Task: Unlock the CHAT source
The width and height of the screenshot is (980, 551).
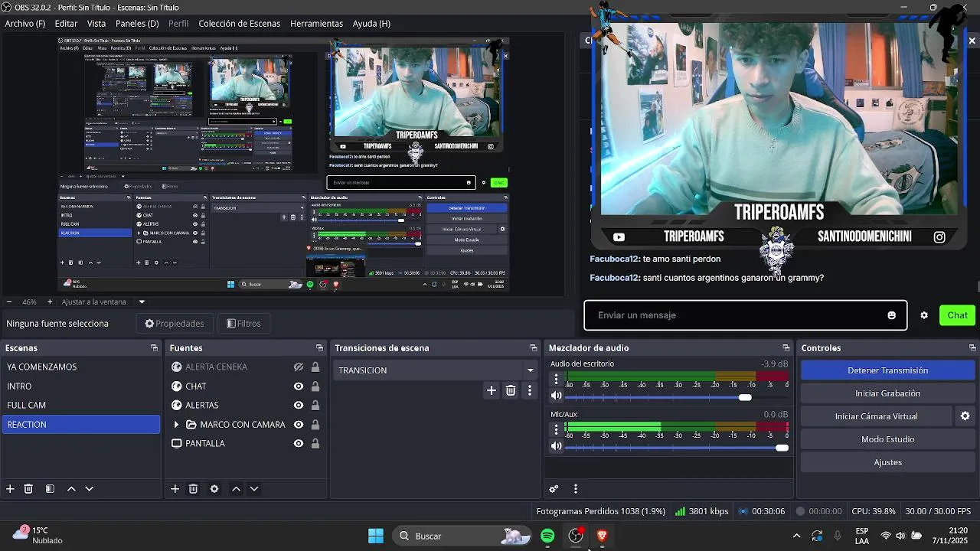Action: click(315, 386)
